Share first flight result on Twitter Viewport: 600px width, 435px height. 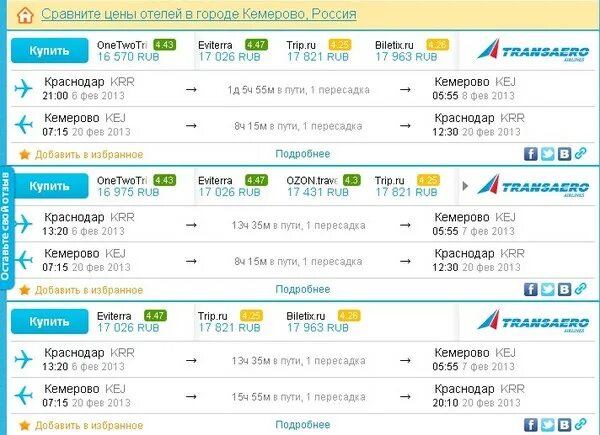(547, 154)
